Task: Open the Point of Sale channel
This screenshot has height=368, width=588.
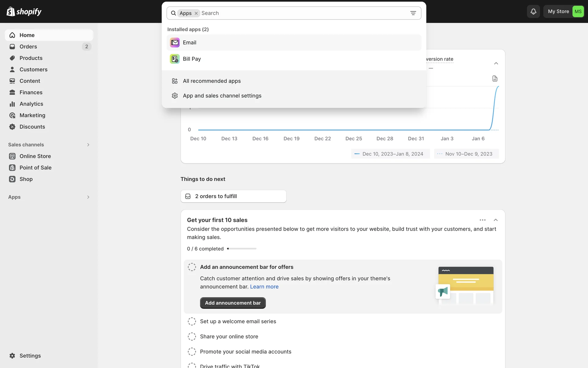Action: click(35, 168)
